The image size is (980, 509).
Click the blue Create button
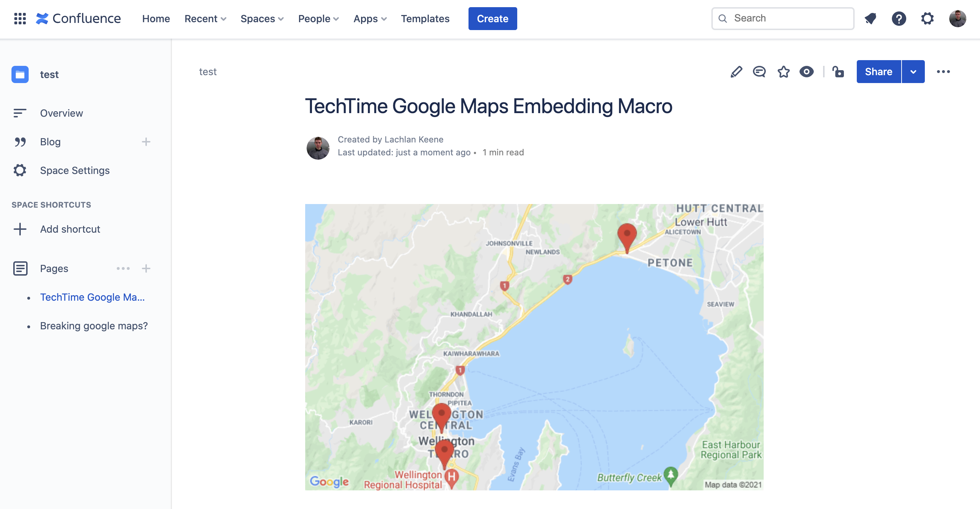pos(492,18)
